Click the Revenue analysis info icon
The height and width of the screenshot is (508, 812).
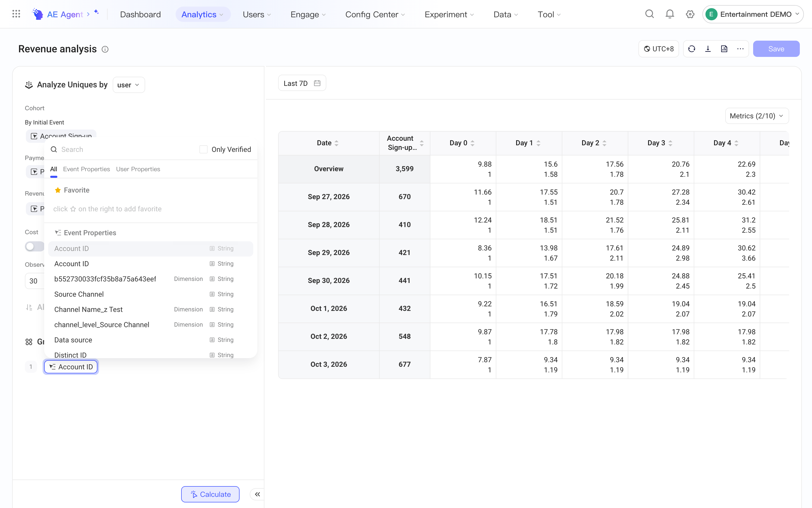pos(105,49)
